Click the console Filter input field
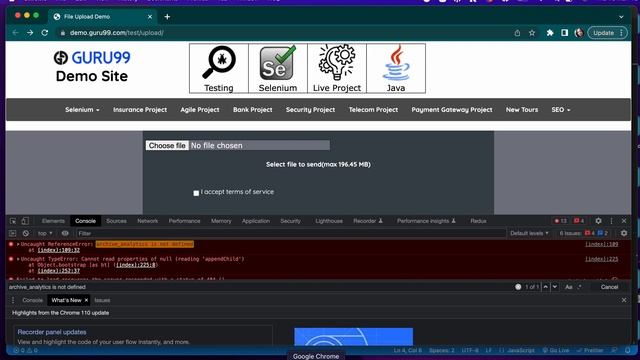 (x=291, y=233)
